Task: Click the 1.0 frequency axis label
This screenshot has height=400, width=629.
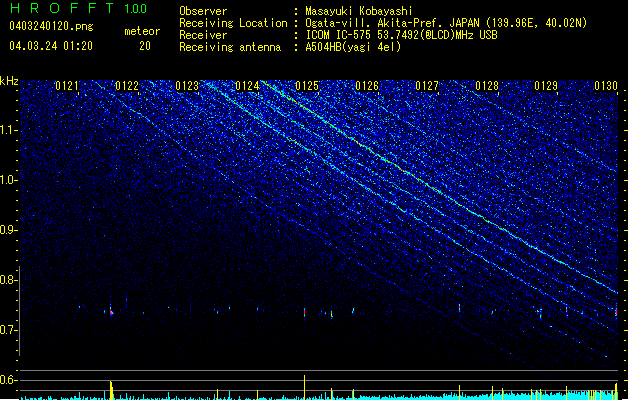Action: [8, 180]
